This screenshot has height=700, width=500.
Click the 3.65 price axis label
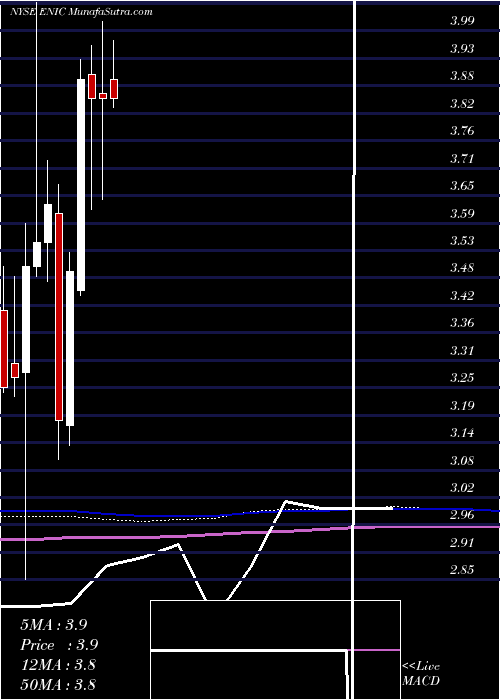coord(462,186)
